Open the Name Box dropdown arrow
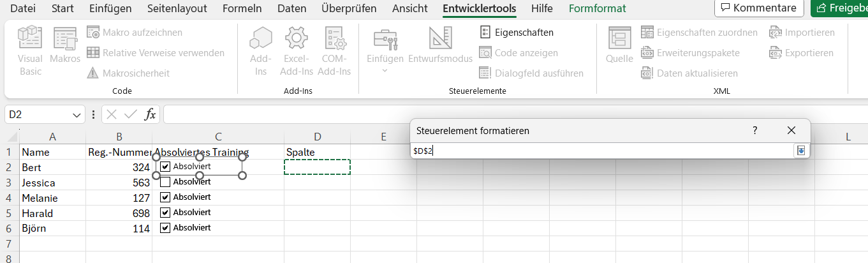868x263 pixels. [x=78, y=115]
